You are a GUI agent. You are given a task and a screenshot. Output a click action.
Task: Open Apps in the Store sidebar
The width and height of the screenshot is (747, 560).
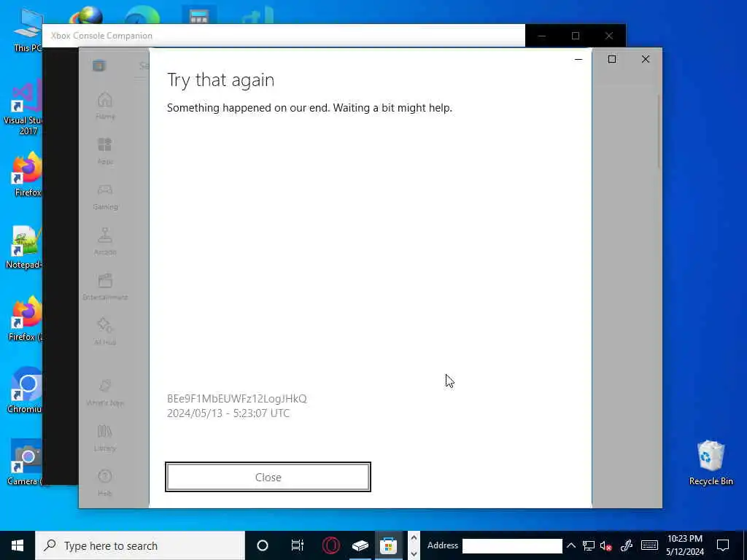coord(105,152)
